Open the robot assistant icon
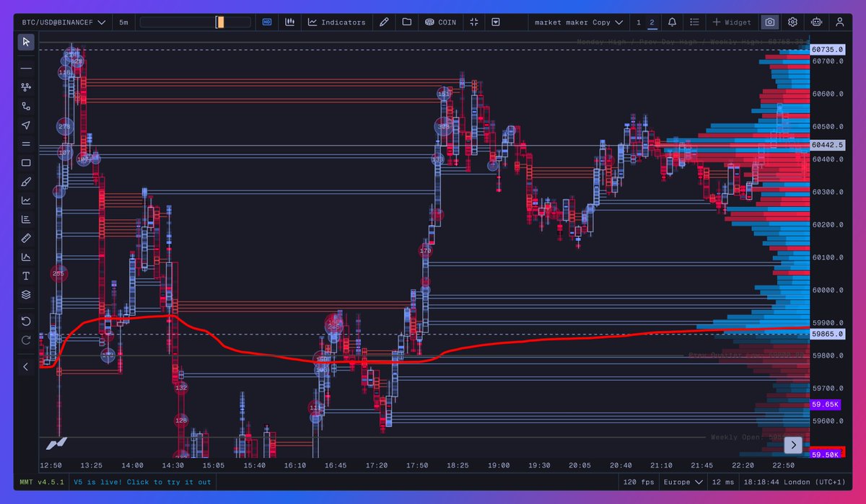 pos(816,22)
